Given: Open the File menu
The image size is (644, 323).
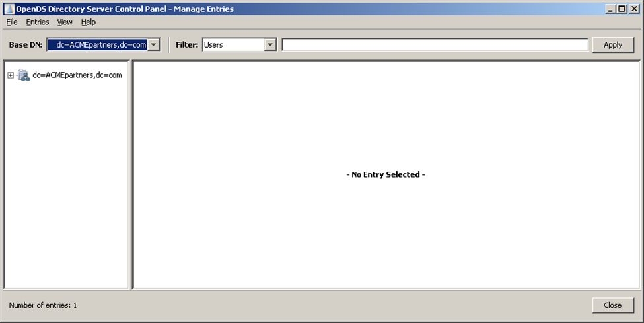Looking at the screenshot, I should [x=12, y=22].
